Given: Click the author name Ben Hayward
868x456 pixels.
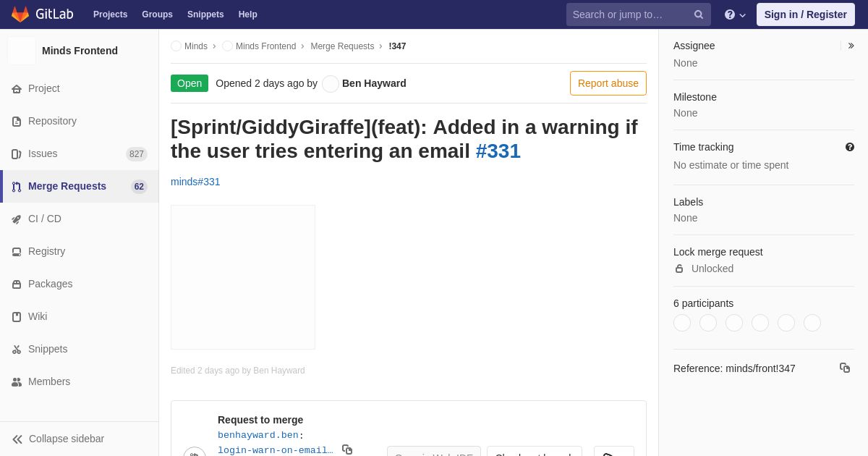Looking at the screenshot, I should [374, 83].
